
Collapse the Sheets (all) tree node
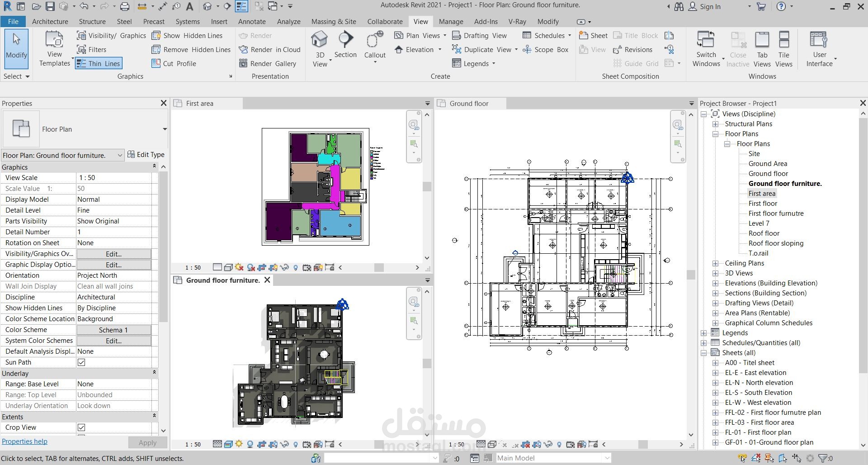tap(704, 353)
